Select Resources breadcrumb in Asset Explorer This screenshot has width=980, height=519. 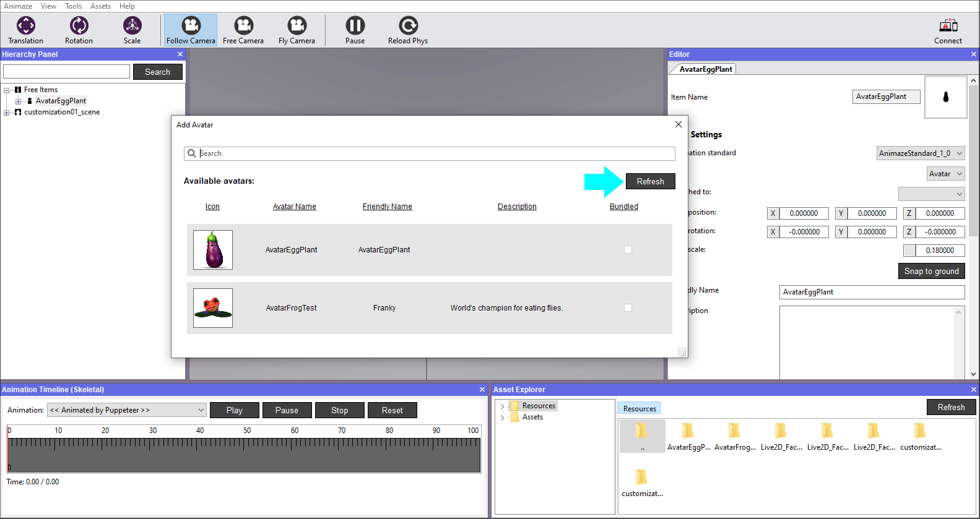pos(640,409)
